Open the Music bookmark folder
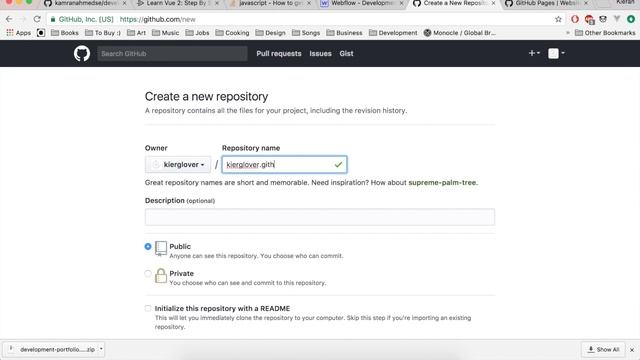Image resolution: width=640 pixels, height=360 pixels. coord(165,33)
